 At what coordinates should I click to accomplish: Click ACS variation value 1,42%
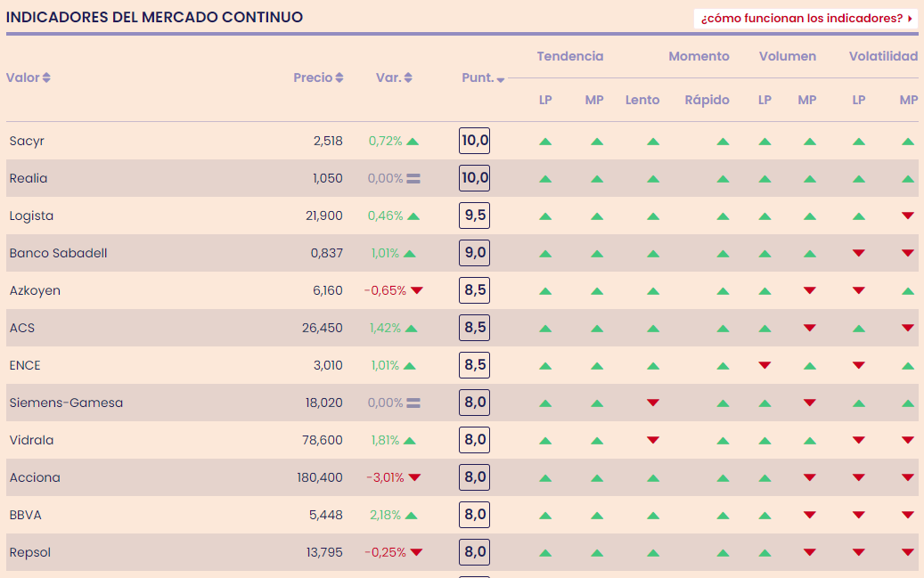point(386,328)
